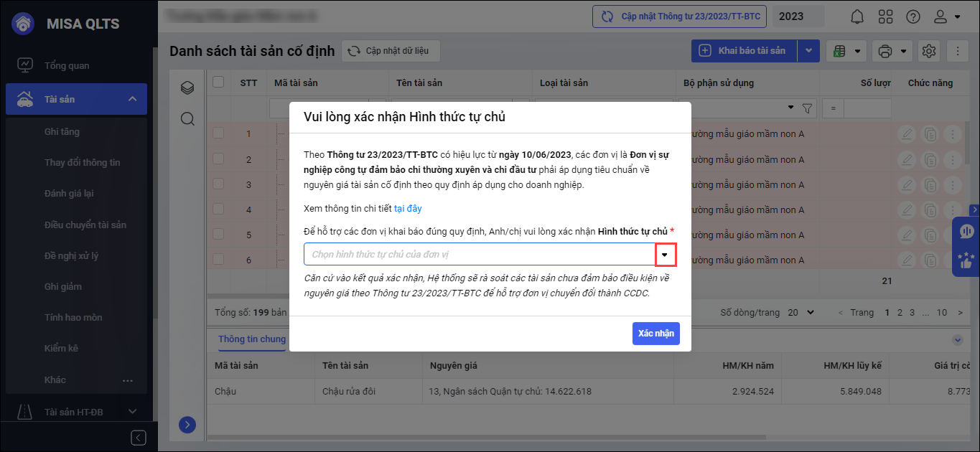Toggle the select-all checkbox in table header
Image resolution: width=980 pixels, height=452 pixels.
[x=219, y=83]
